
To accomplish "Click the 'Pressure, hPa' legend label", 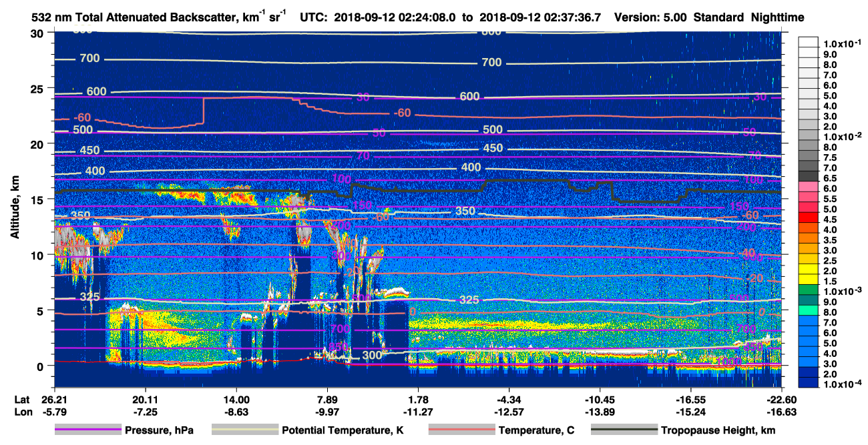I will [160, 430].
